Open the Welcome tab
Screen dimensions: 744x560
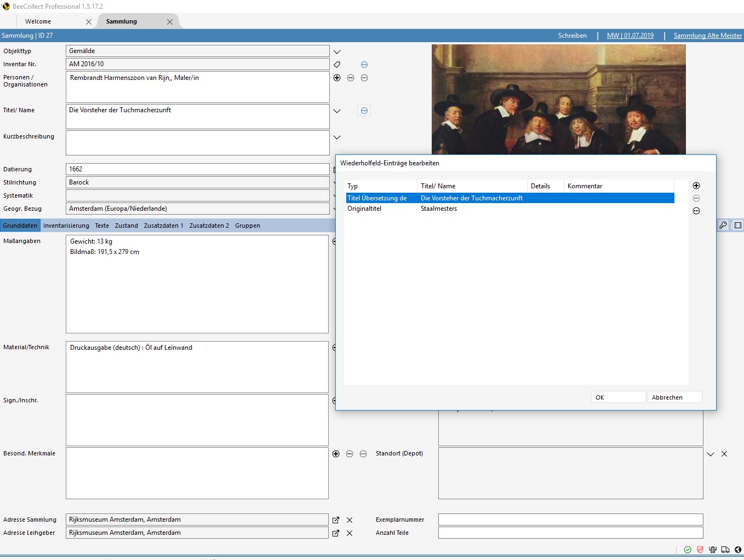pos(38,21)
